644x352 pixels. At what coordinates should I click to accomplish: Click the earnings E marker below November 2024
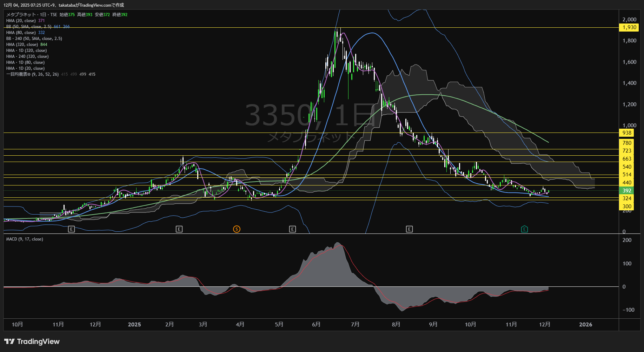pos(71,229)
